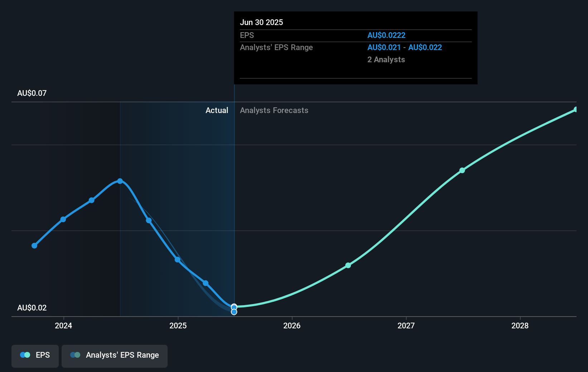Select the 2024 peak EPS data point

pos(120,181)
